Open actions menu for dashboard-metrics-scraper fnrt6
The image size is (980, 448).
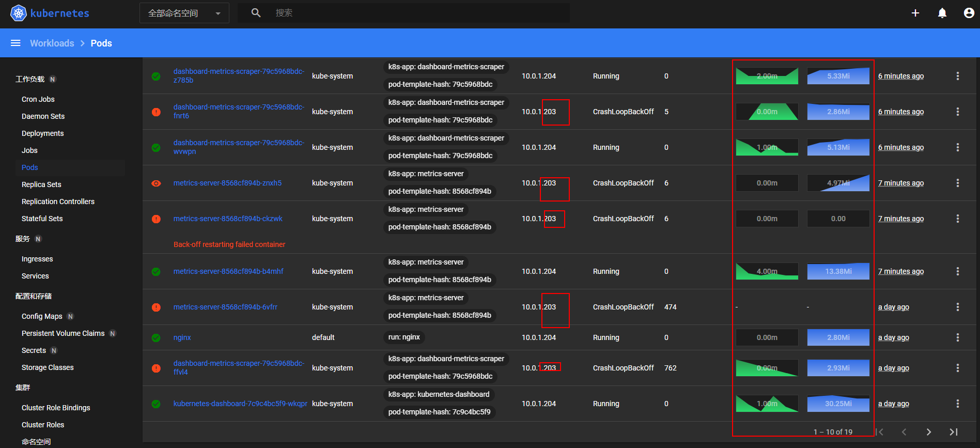(958, 112)
